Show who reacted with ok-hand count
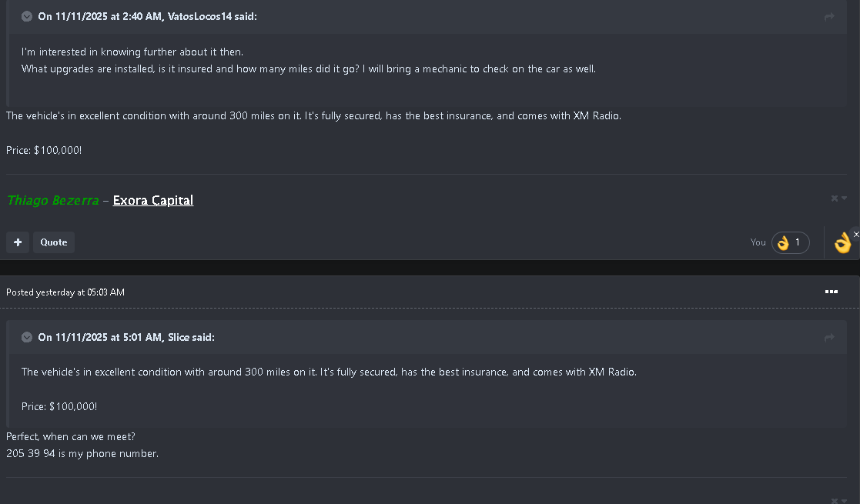Viewport: 860px width, 504px height. 790,243
